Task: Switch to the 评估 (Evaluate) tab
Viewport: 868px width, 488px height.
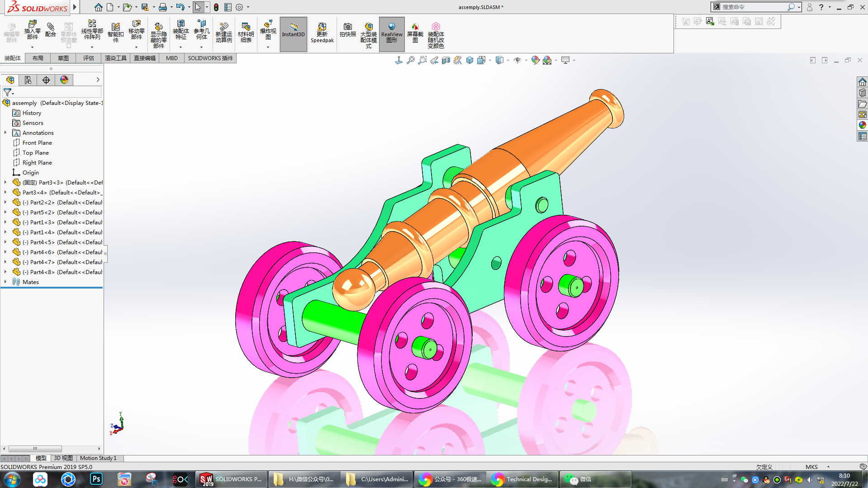Action: [88, 58]
